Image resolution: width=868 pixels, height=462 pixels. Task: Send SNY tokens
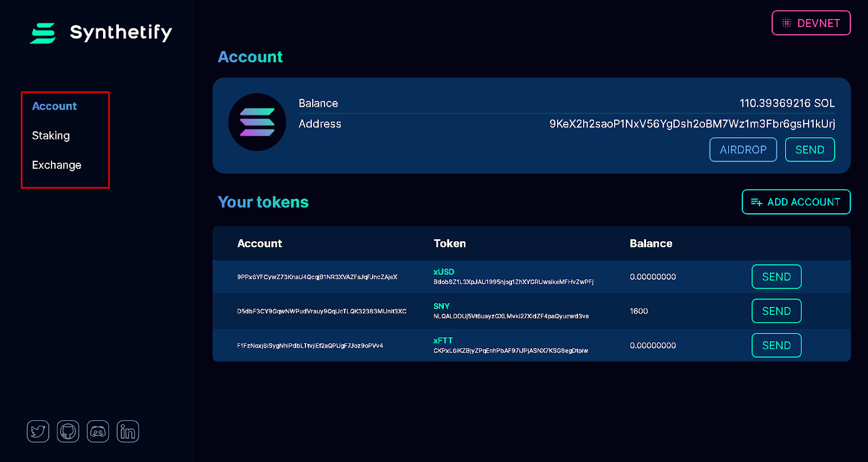[776, 311]
